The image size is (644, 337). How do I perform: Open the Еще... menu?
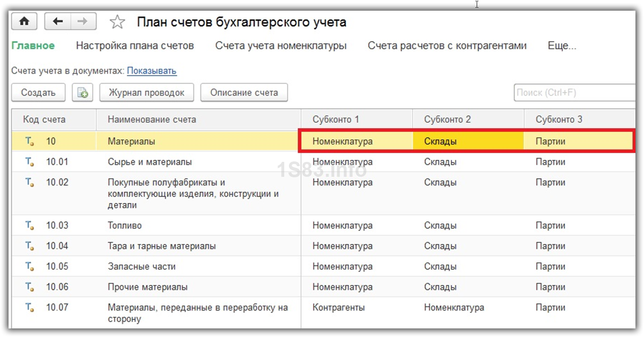coord(562,46)
